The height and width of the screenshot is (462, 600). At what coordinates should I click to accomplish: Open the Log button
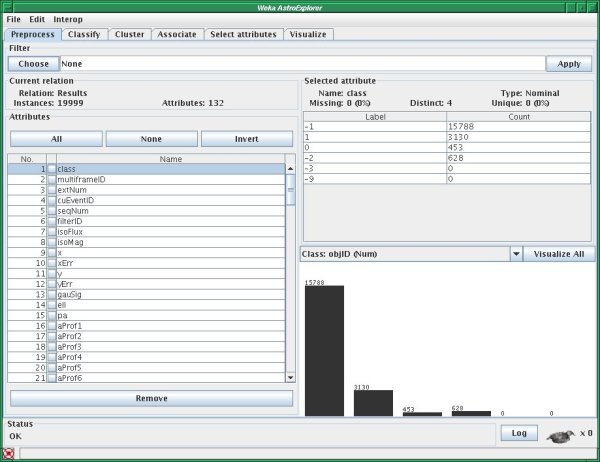point(518,433)
